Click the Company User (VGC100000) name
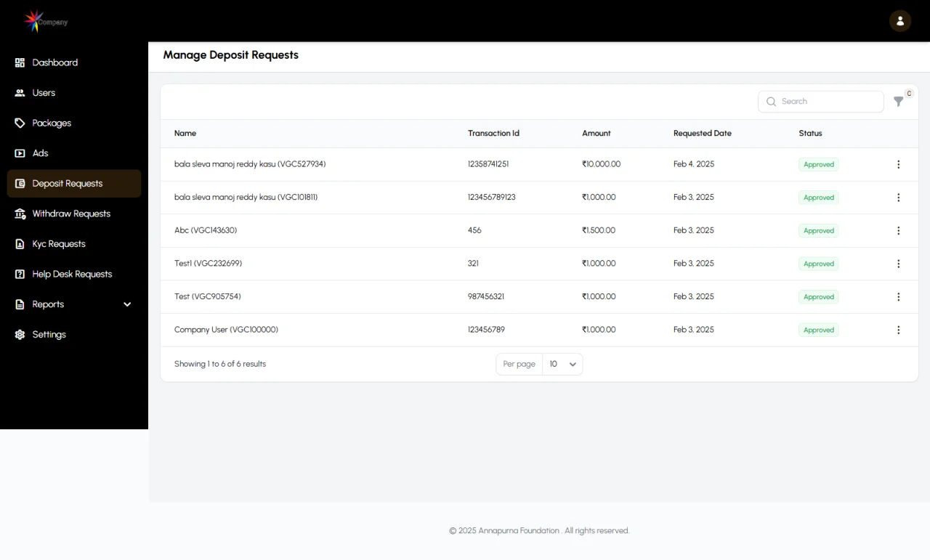This screenshot has width=930, height=560. (x=226, y=330)
